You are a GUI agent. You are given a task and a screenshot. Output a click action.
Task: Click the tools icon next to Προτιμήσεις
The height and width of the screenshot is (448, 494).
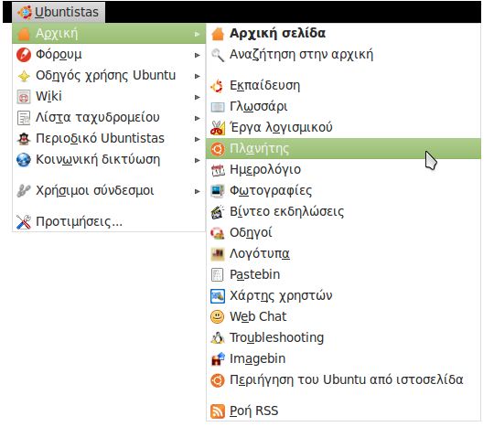point(24,222)
